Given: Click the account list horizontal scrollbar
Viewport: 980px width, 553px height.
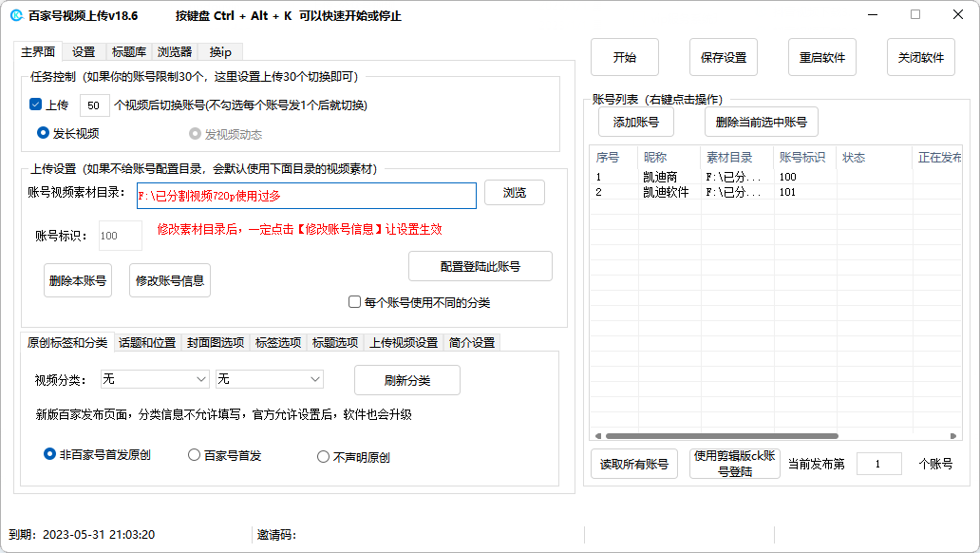Looking at the screenshot, I should coord(722,436).
